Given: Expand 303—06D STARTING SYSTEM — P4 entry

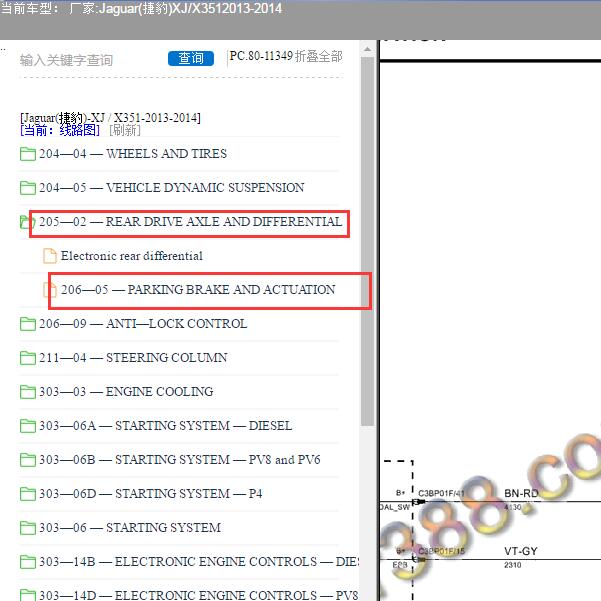Looking at the screenshot, I should click(151, 494).
